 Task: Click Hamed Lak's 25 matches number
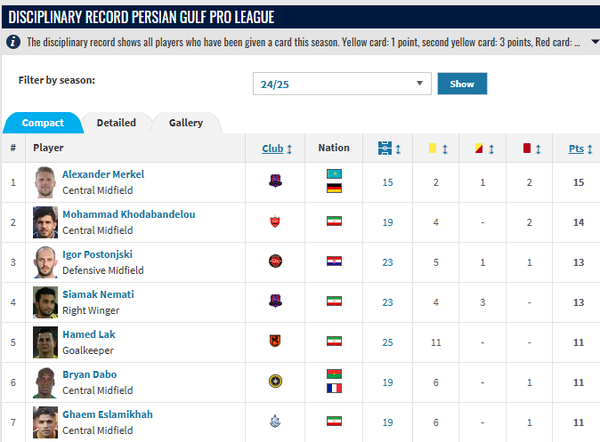[x=385, y=342]
